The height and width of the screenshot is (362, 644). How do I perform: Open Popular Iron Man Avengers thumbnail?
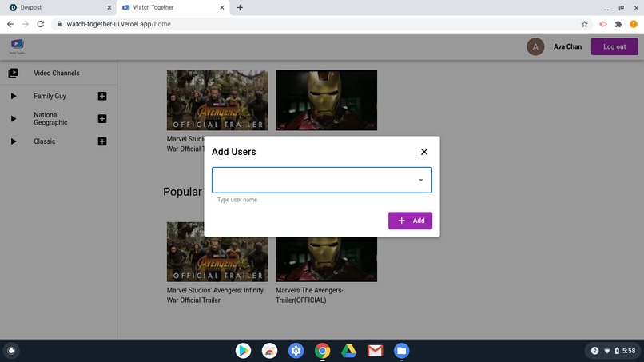[x=326, y=259]
